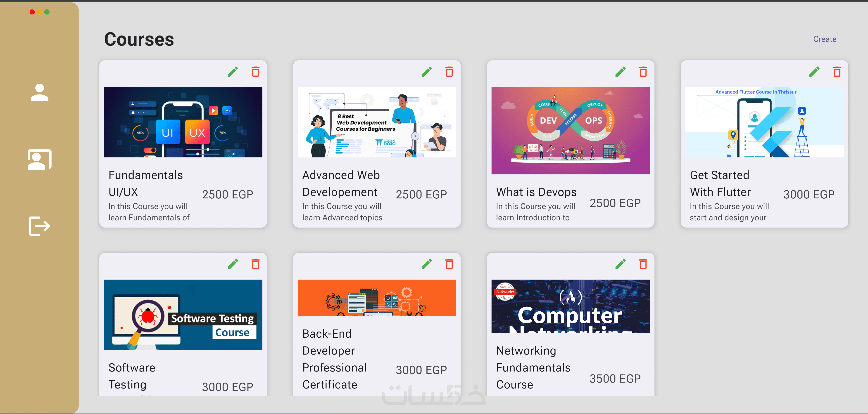Open the Computer Networking course thumbnail

click(x=570, y=306)
